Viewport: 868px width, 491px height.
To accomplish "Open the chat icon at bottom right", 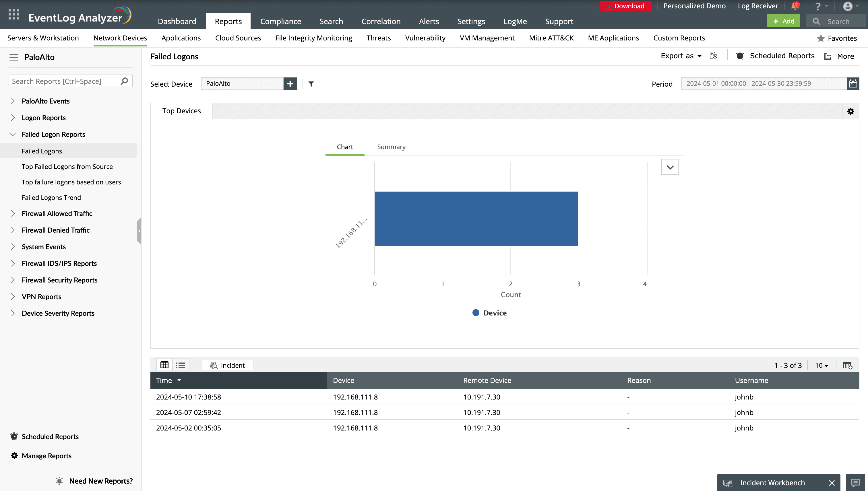I will (855, 483).
